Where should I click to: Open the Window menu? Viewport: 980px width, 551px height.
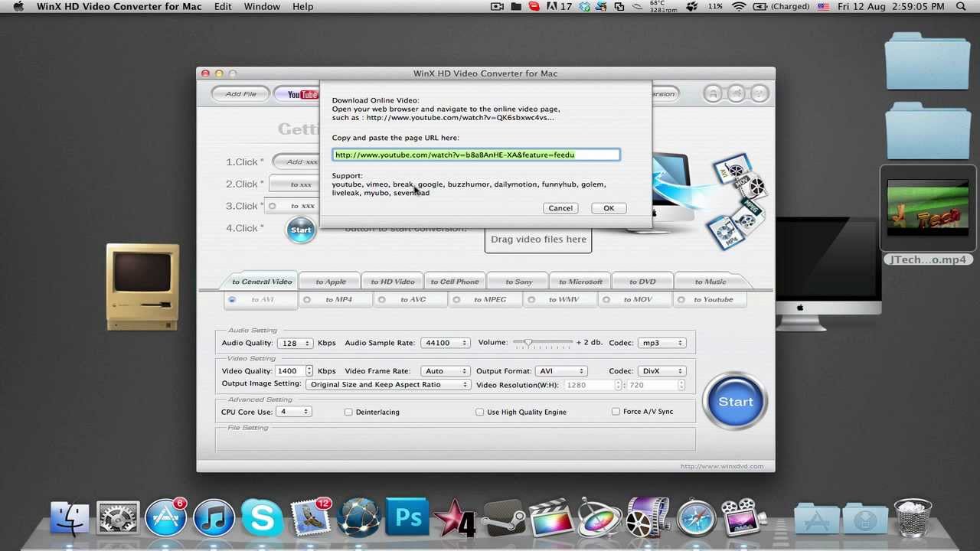(262, 6)
